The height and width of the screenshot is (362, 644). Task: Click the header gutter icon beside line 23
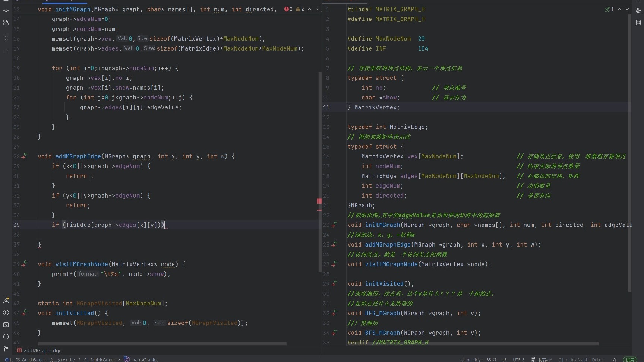(x=334, y=225)
